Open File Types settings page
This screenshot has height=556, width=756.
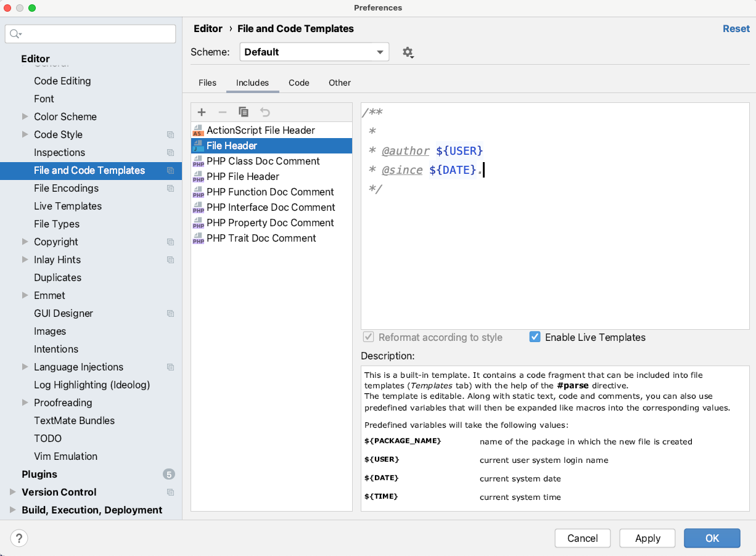pos(57,224)
